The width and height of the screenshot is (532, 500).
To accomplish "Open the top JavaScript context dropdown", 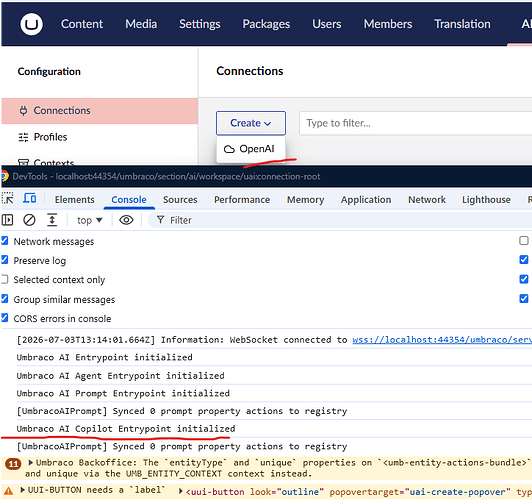I will coord(90,220).
